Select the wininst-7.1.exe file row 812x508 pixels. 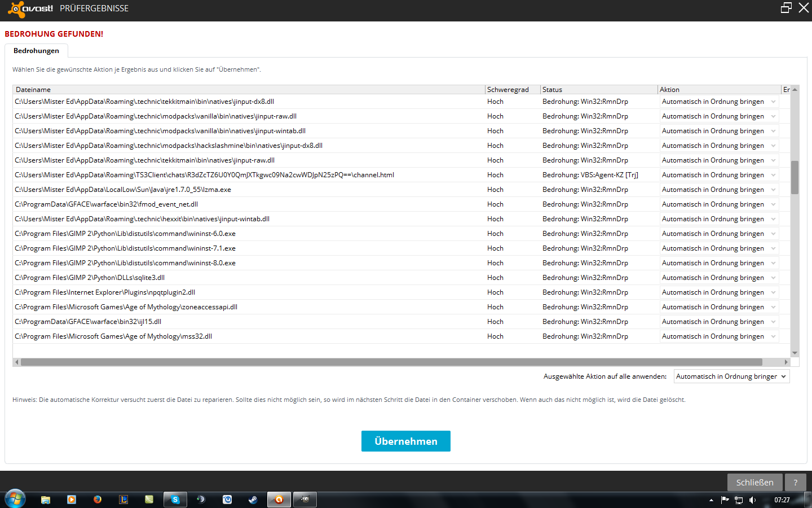[401, 248]
